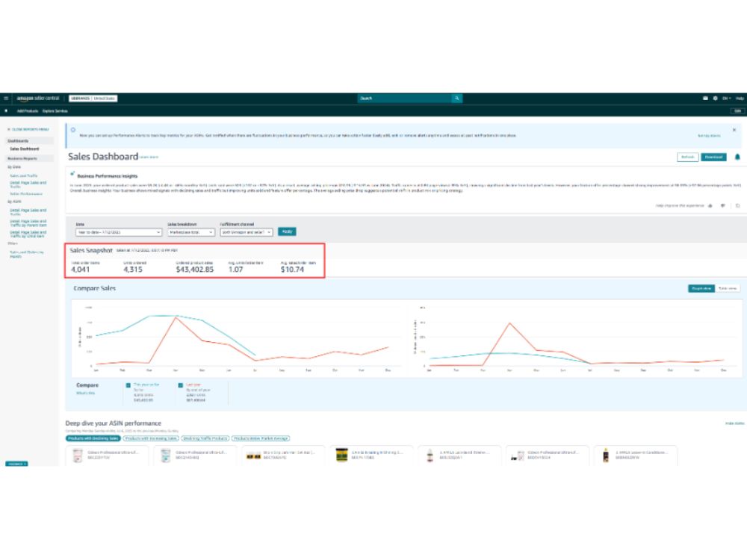Image resolution: width=747 pixels, height=560 pixels.
Task: Open the Seller Performance report link
Action: tap(27, 194)
